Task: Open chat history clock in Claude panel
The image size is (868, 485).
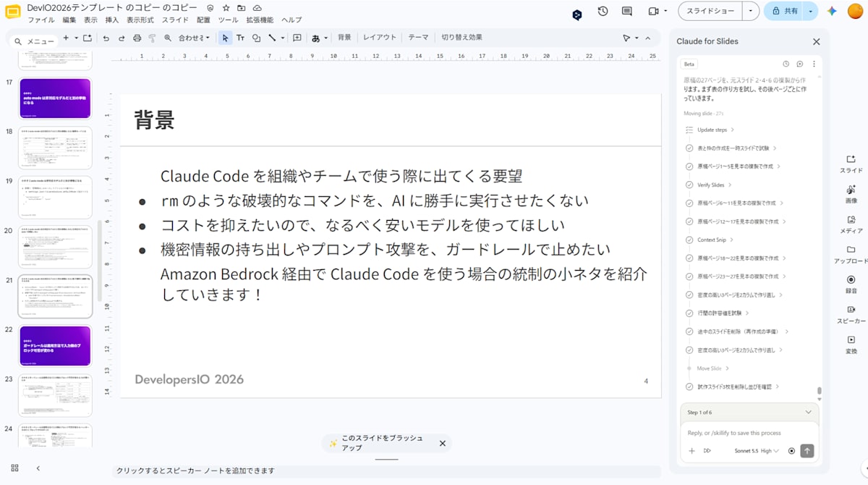Action: (x=786, y=64)
